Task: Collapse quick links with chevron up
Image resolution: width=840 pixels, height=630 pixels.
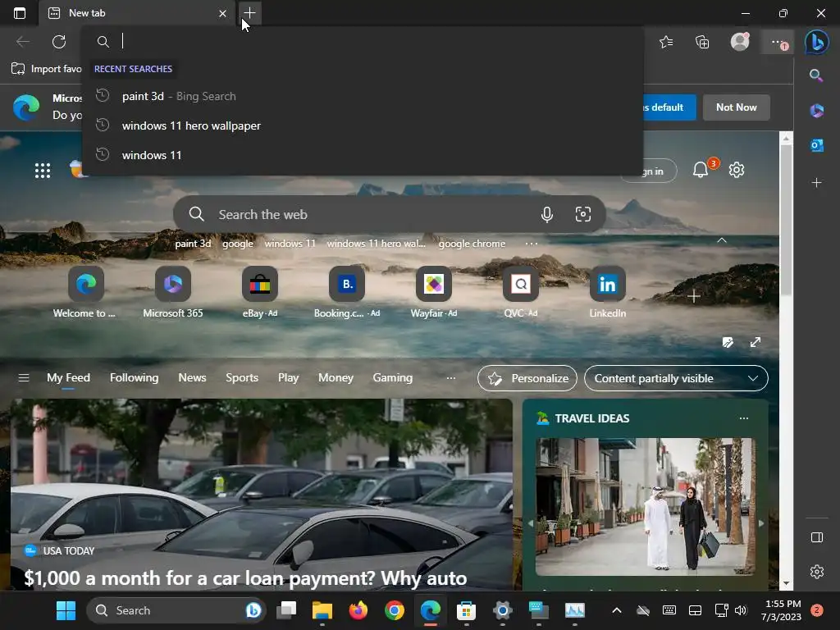Action: coord(722,240)
